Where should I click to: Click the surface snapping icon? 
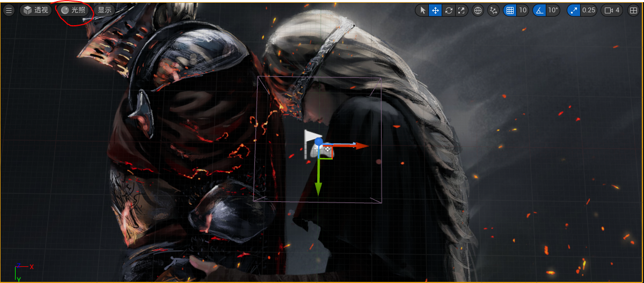(x=493, y=10)
